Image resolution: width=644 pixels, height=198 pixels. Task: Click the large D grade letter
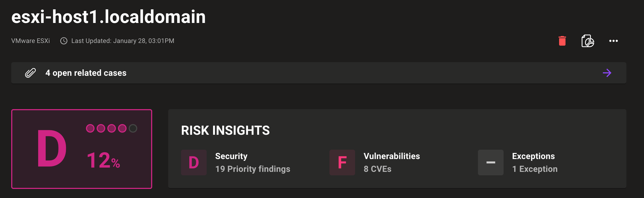point(52,149)
